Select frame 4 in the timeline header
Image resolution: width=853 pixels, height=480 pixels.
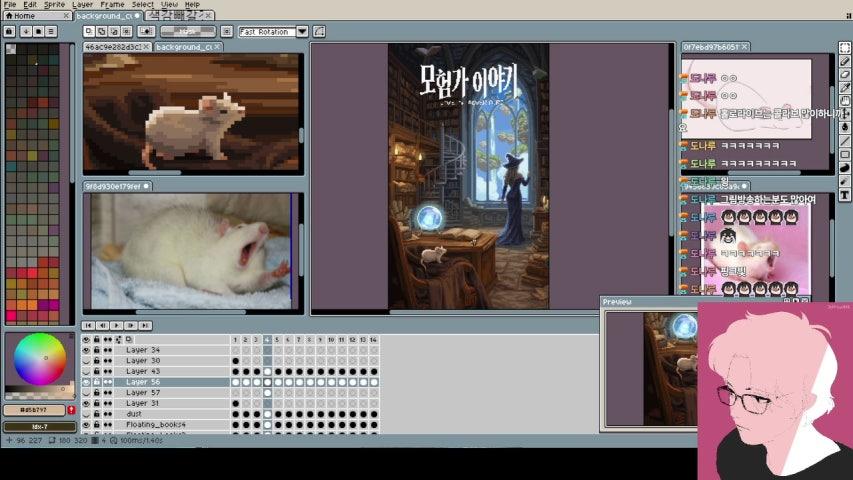click(x=267, y=340)
